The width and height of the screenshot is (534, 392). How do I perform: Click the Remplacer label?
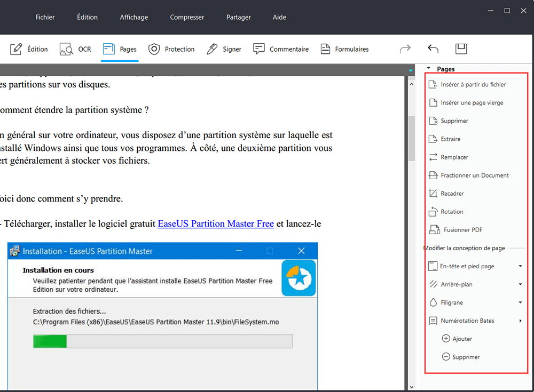coord(454,157)
